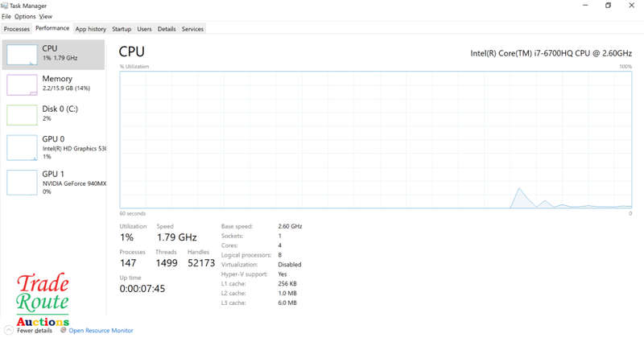Click the Memory 2.2/15.9 GB entry text

[66, 89]
